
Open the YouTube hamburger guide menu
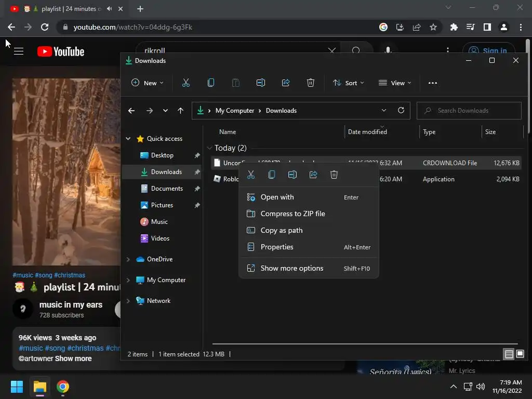[19, 51]
